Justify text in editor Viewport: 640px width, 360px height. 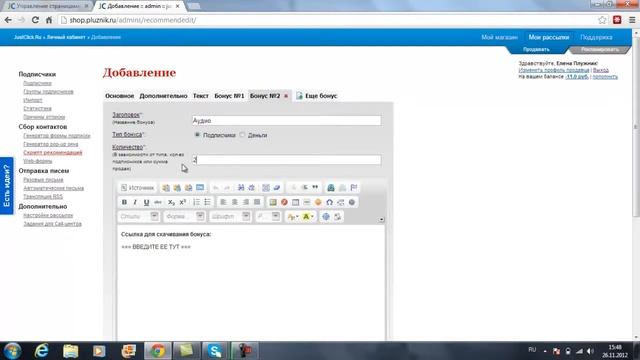point(257,202)
